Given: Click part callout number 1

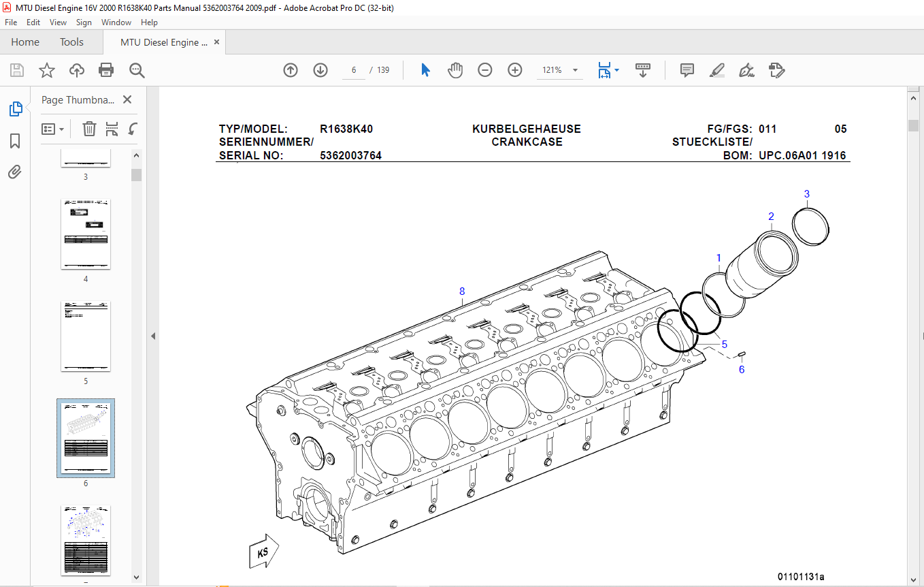Looking at the screenshot, I should [x=719, y=257].
